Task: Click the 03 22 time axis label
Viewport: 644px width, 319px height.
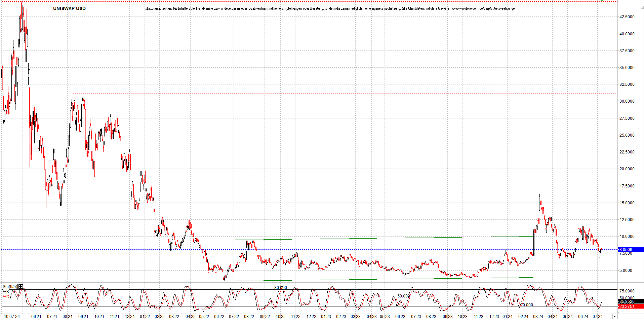Action: [x=174, y=317]
